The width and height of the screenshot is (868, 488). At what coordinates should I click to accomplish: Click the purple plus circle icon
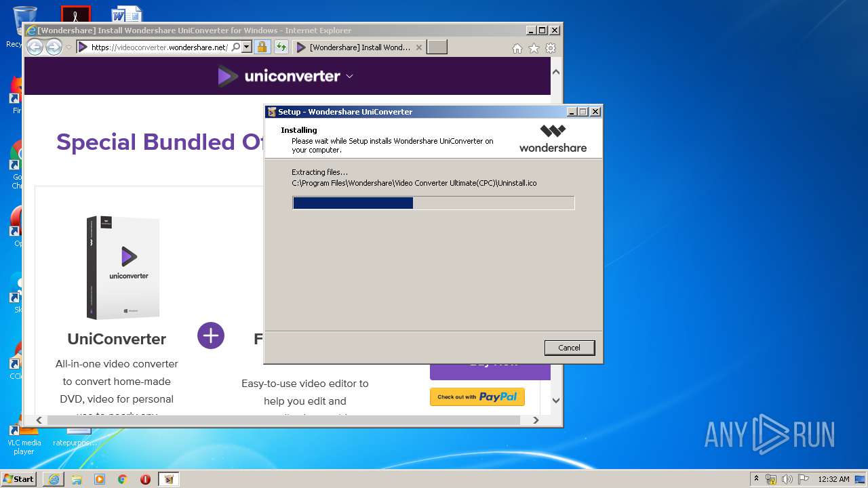point(211,335)
